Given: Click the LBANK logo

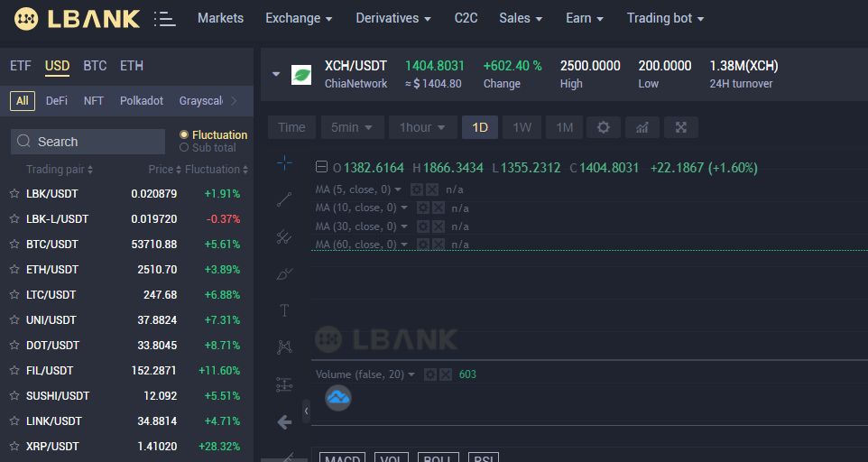Looking at the screenshot, I should 77,19.
